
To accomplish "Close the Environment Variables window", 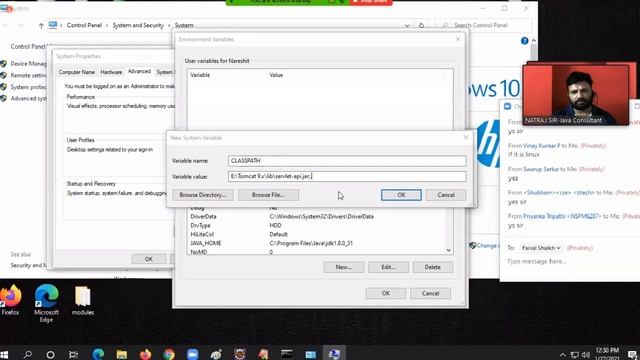I will click(458, 39).
